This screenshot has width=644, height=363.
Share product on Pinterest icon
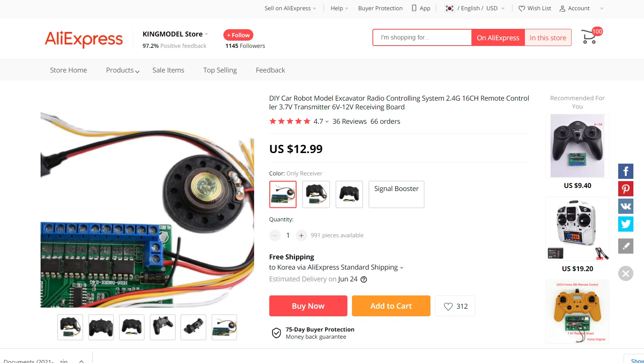click(625, 189)
